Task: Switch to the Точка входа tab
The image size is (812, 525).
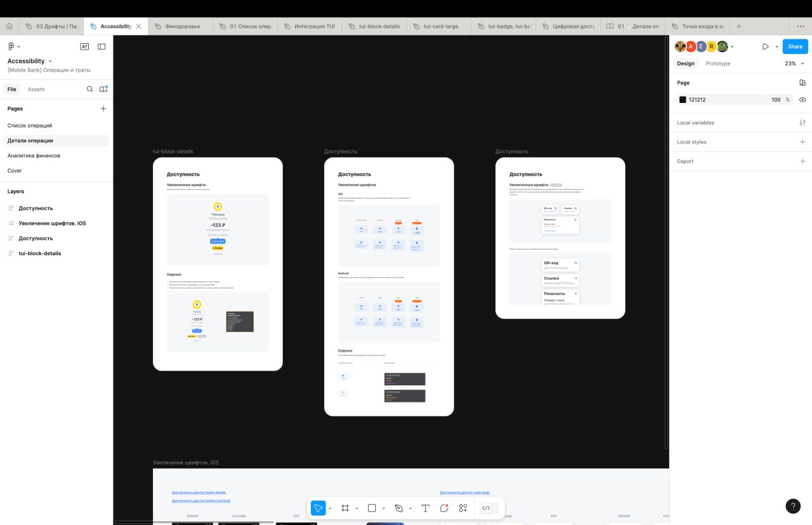Action: point(697,27)
